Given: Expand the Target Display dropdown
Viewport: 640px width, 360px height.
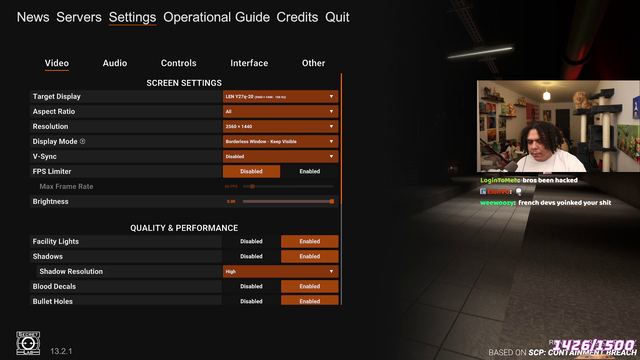Looking at the screenshot, I should pos(280,97).
